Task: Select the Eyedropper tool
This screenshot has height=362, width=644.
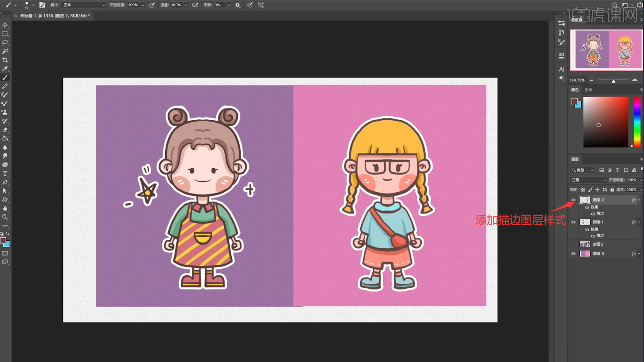Action: pyautogui.click(x=5, y=69)
